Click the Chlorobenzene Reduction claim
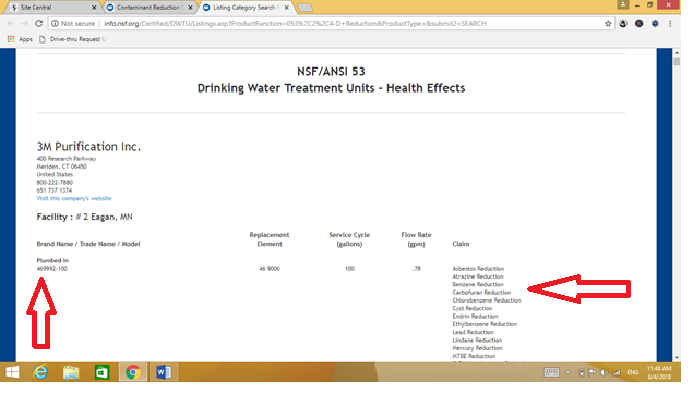 487,301
